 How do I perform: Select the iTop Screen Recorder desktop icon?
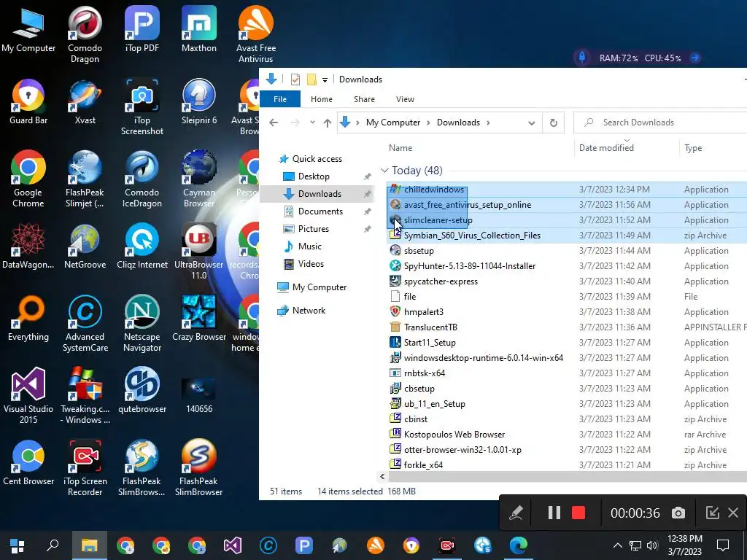(85, 467)
